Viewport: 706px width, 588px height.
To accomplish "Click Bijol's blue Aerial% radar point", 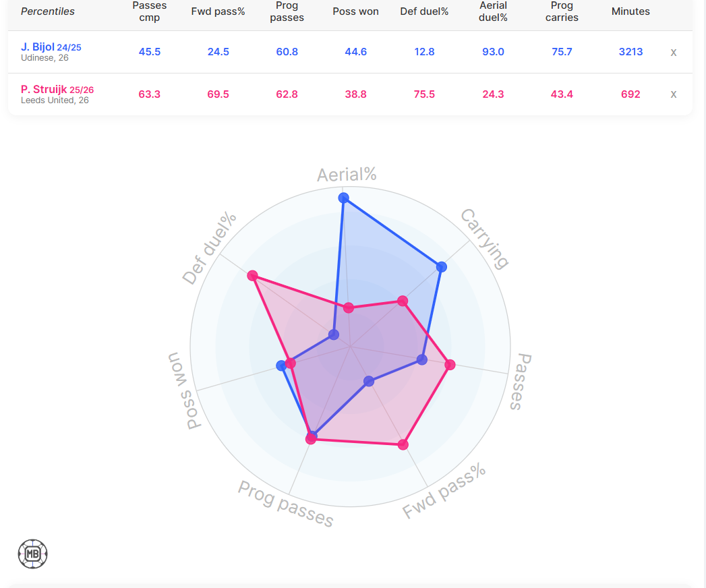I will 344,198.
